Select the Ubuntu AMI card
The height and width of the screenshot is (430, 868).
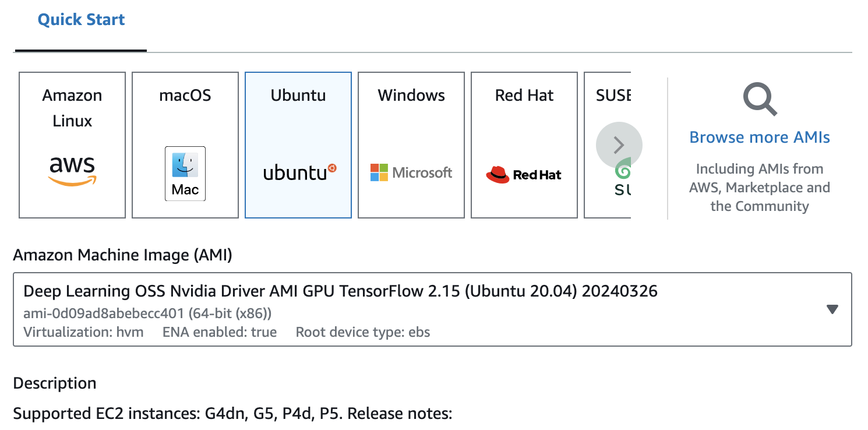point(298,145)
